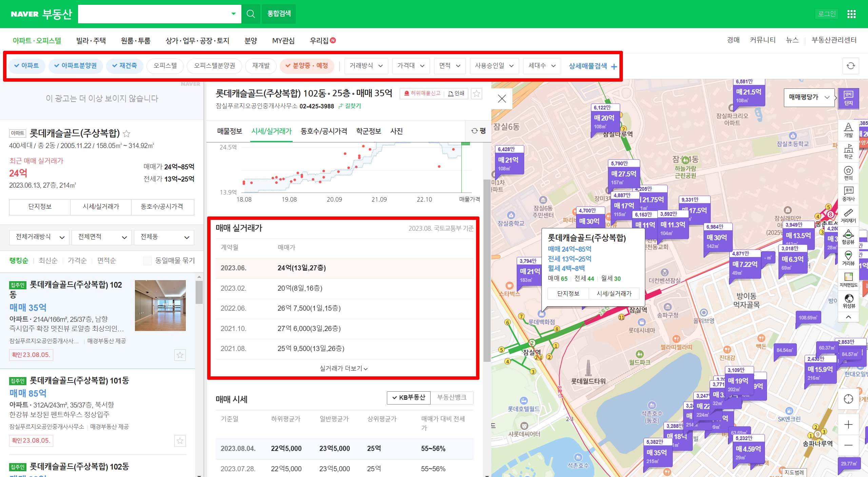Viewport: 868px width, 477px height.
Task: Open 항공뷰 aerial view on map
Action: tap(848, 236)
